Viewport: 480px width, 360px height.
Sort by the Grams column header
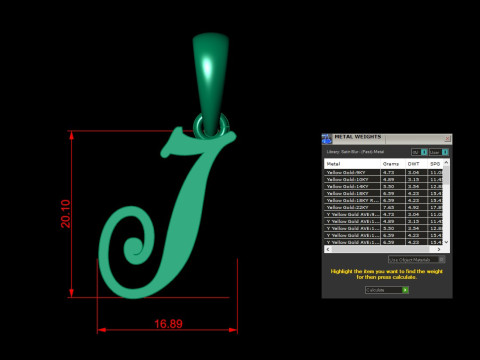point(393,164)
